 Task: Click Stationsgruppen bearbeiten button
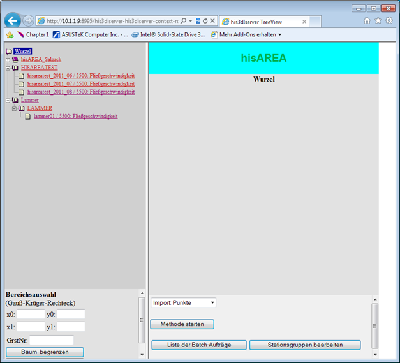point(305,345)
